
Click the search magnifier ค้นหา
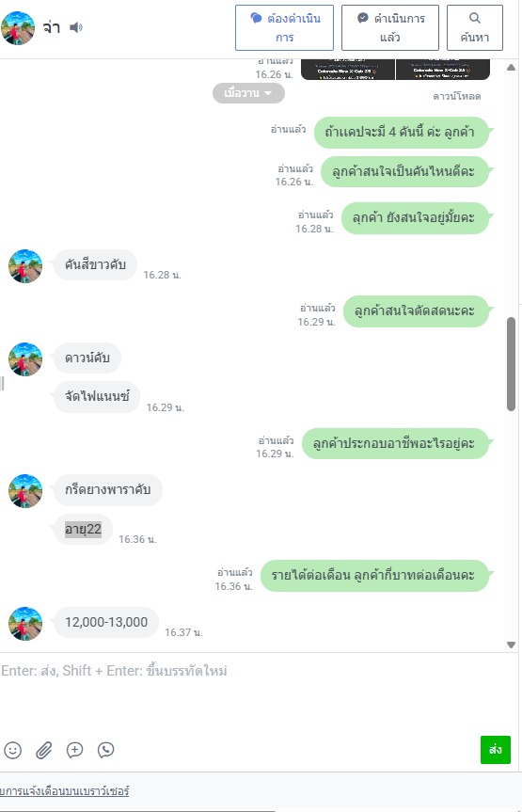coord(474,28)
